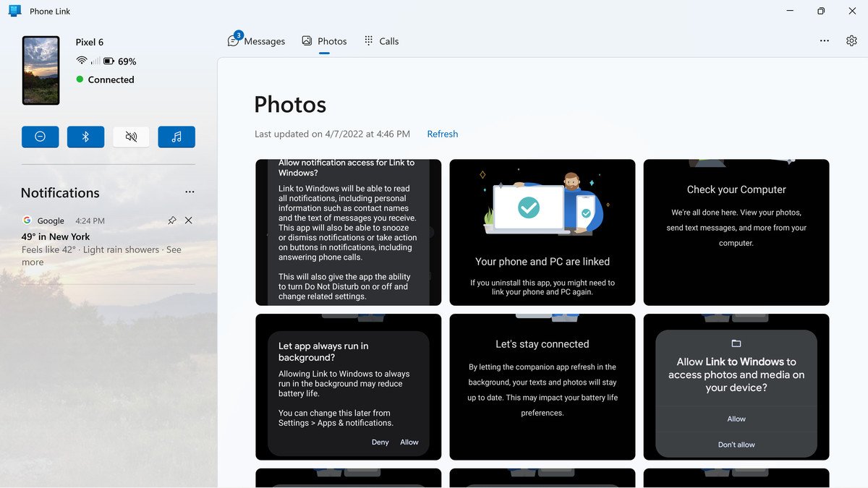Open Phone Link settings via the gear icon

[x=851, y=40]
